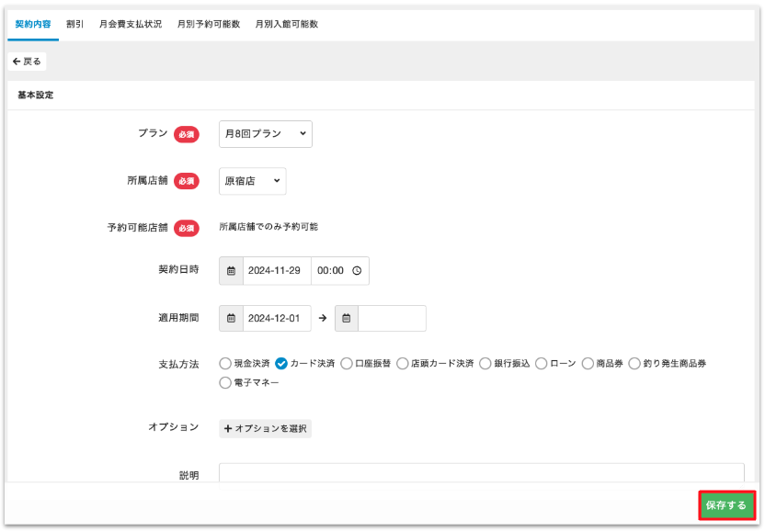Click the plus icon on オプションを選択
This screenshot has width=765, height=532.
click(228, 428)
